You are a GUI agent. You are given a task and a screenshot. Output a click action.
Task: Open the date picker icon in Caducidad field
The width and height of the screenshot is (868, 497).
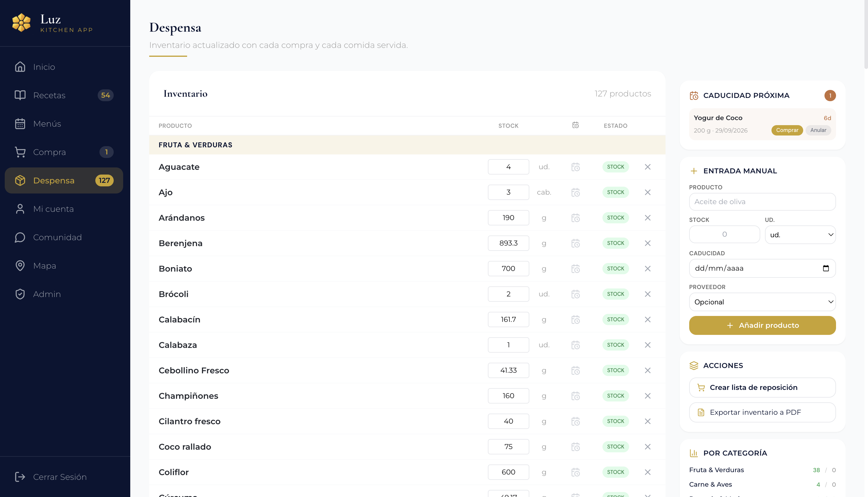tap(826, 268)
